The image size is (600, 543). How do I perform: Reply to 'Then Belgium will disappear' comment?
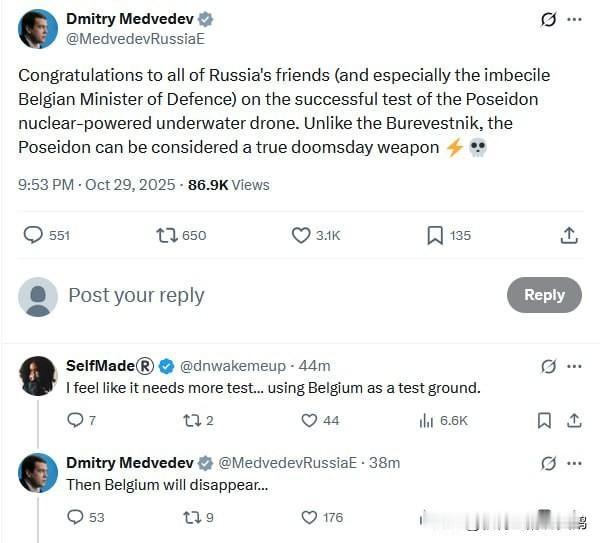75,517
